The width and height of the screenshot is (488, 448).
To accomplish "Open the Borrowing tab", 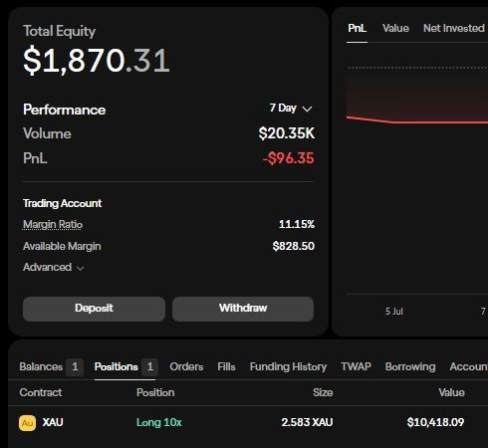I will tap(410, 366).
